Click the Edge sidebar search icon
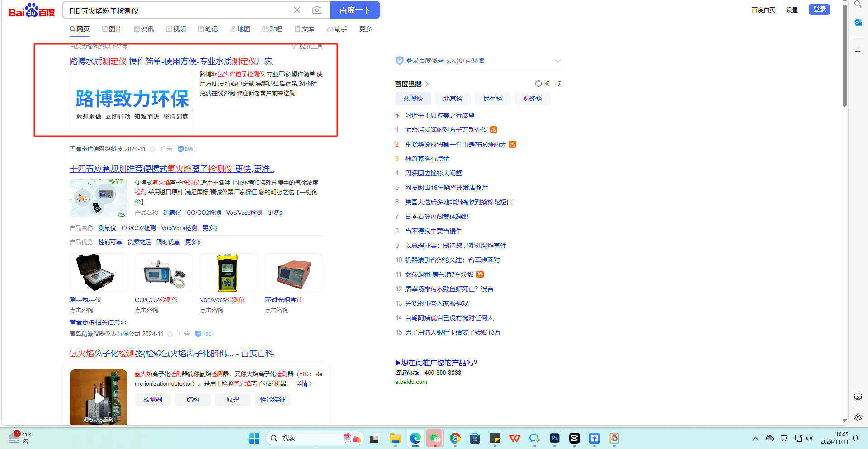The height and width of the screenshot is (449, 868). point(858,5)
